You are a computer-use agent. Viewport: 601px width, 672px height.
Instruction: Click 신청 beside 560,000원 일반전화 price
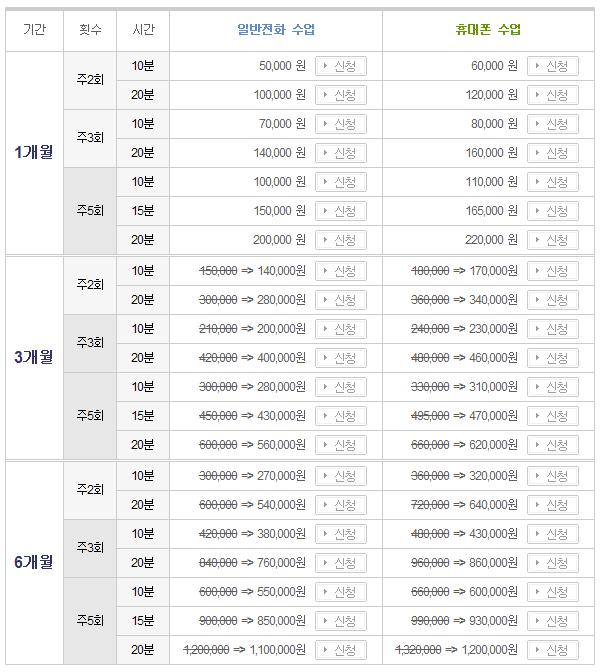[341, 445]
